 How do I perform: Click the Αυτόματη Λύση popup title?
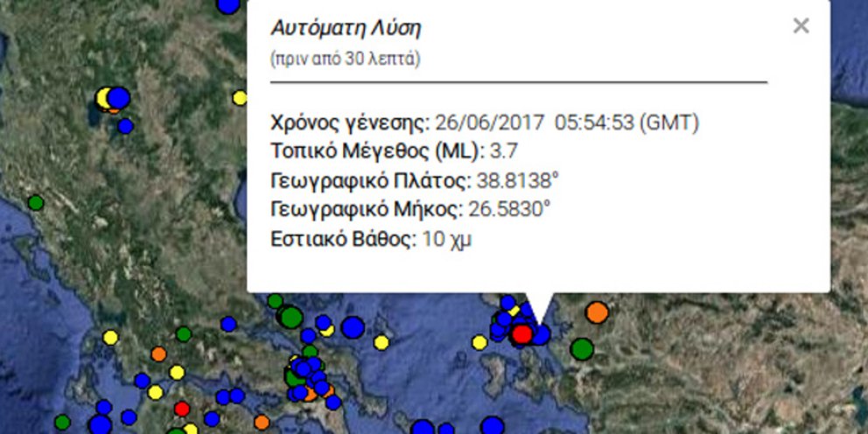pos(346,28)
